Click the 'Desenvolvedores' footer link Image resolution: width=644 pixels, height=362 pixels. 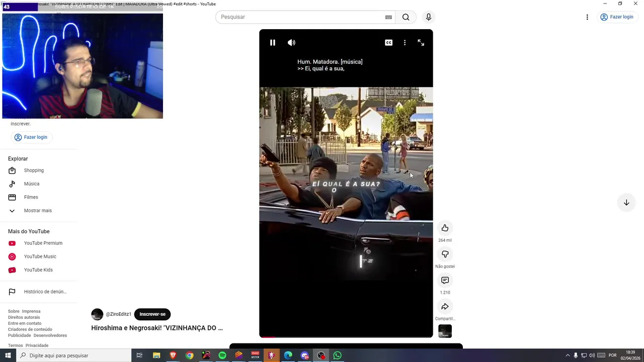(x=50, y=335)
